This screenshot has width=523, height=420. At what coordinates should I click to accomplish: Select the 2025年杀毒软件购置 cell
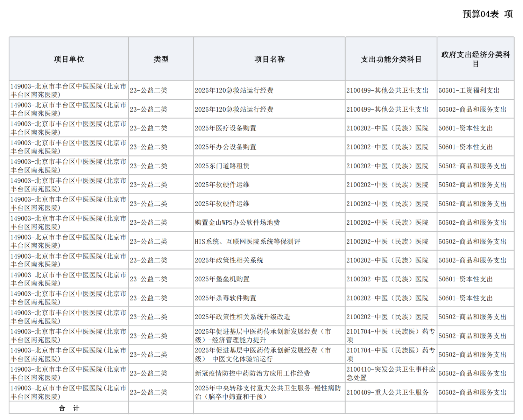(x=226, y=298)
